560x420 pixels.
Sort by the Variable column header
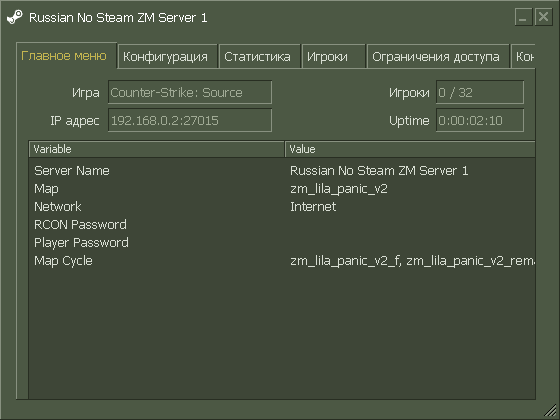(156, 149)
